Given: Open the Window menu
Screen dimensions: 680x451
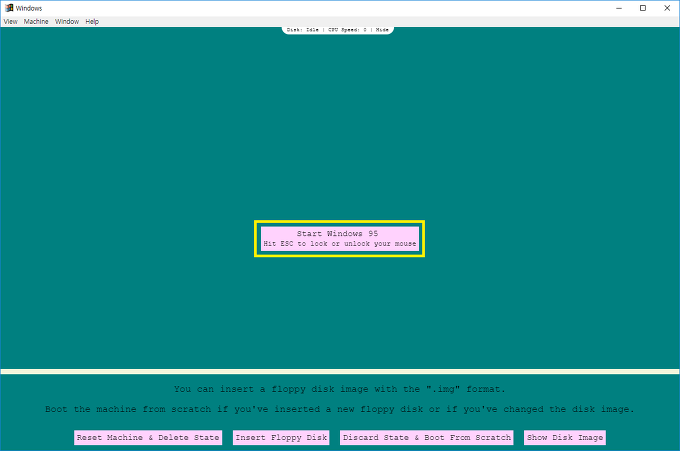Looking at the screenshot, I should [67, 21].
